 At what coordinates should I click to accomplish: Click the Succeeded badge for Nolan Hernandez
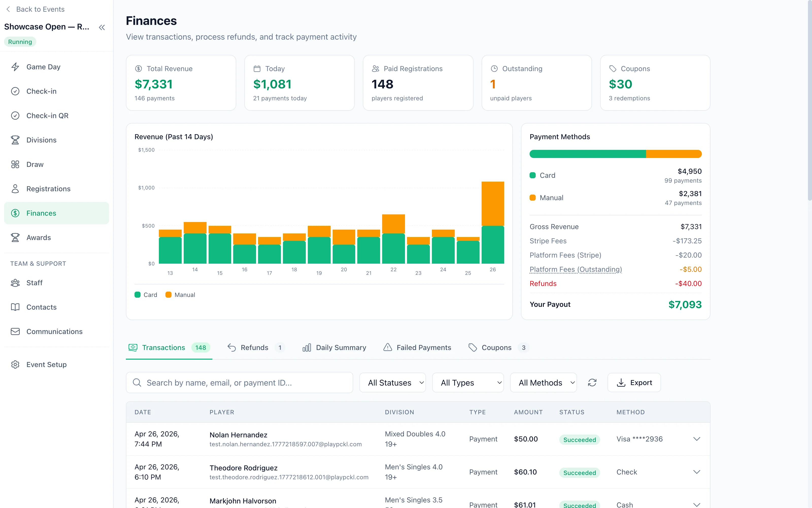(x=580, y=439)
